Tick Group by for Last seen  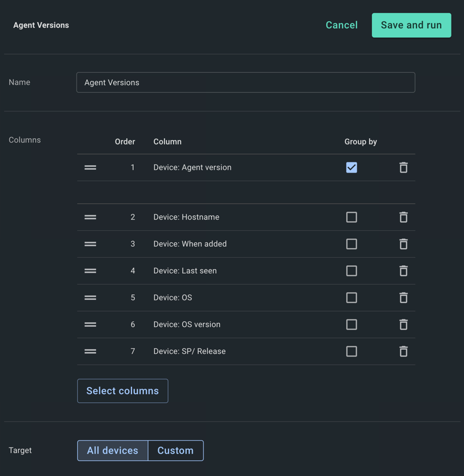(x=351, y=270)
